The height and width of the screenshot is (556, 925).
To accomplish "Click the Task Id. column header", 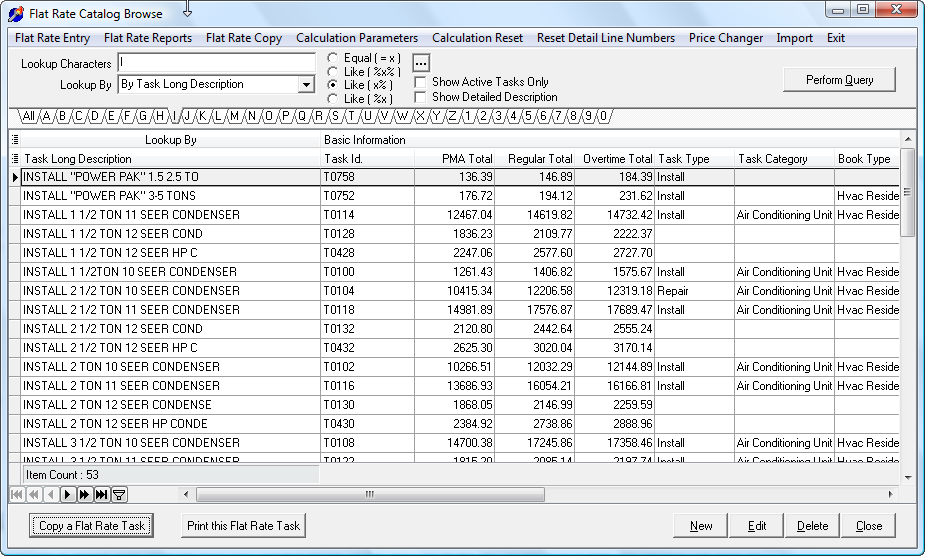I will pyautogui.click(x=368, y=159).
